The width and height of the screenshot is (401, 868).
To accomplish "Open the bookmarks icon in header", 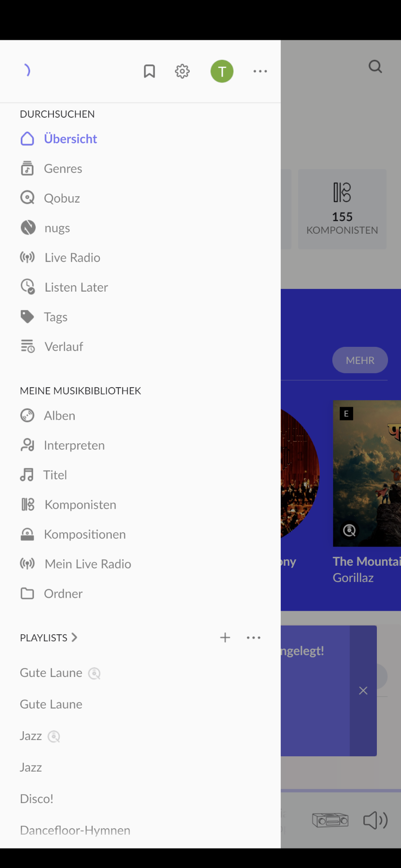I will (x=149, y=71).
